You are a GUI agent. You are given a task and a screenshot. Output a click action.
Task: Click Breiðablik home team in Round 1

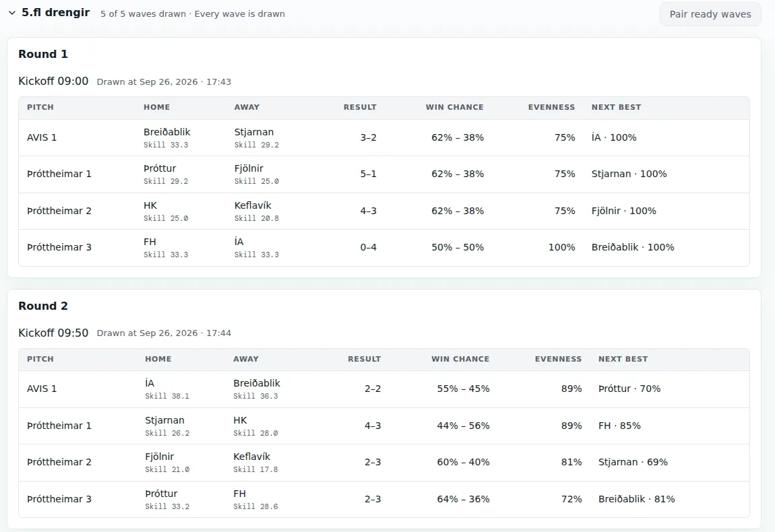166,132
